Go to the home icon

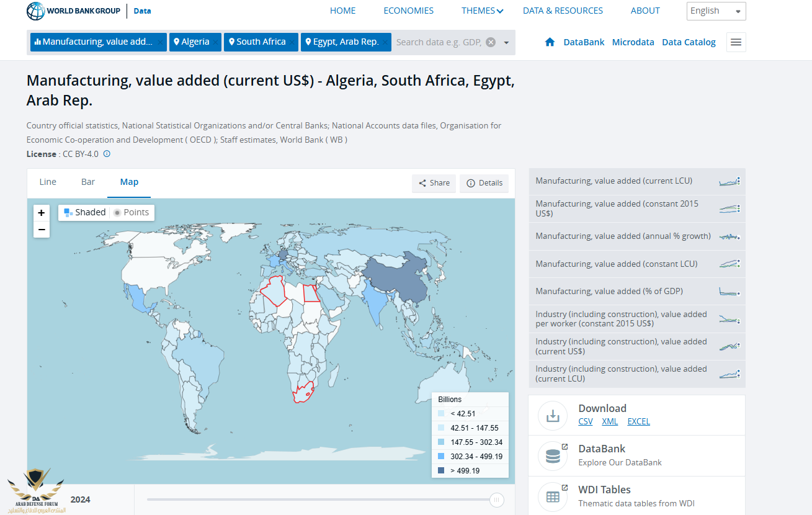point(550,42)
